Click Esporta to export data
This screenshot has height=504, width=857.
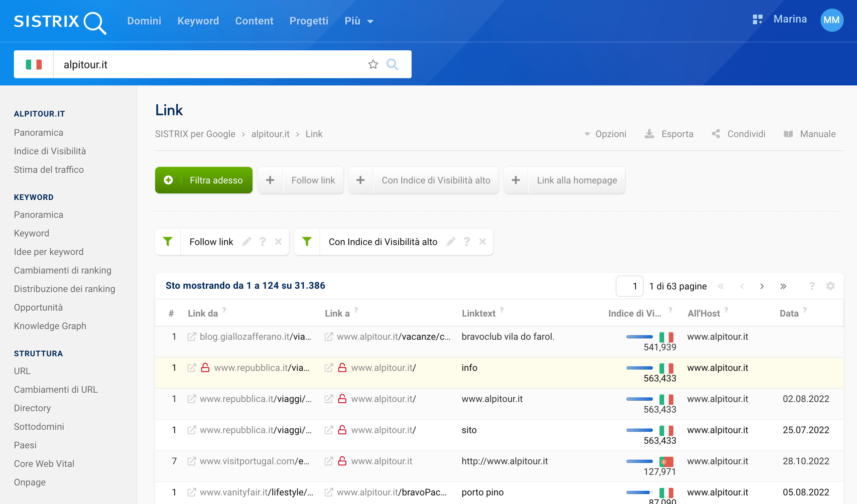[669, 134]
